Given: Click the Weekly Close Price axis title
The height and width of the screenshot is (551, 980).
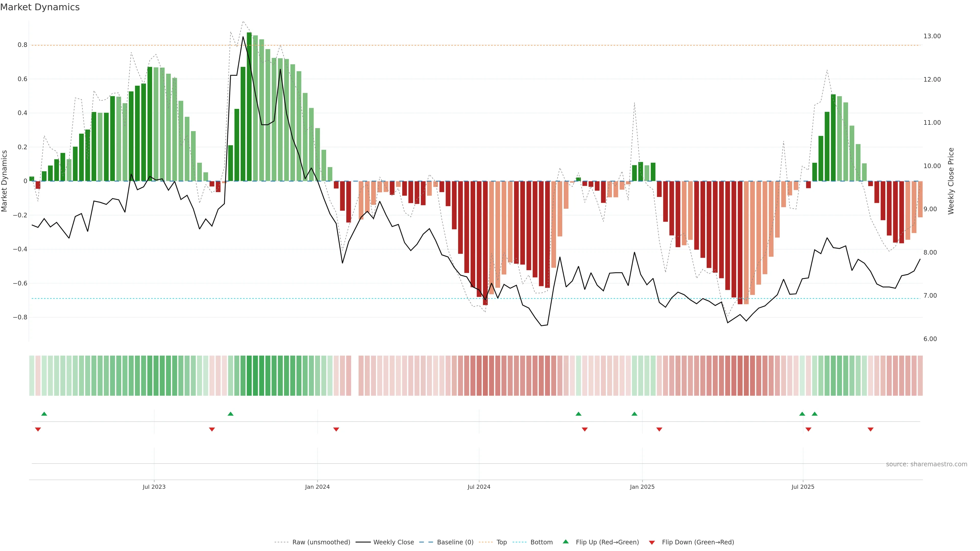Looking at the screenshot, I should click(951, 181).
